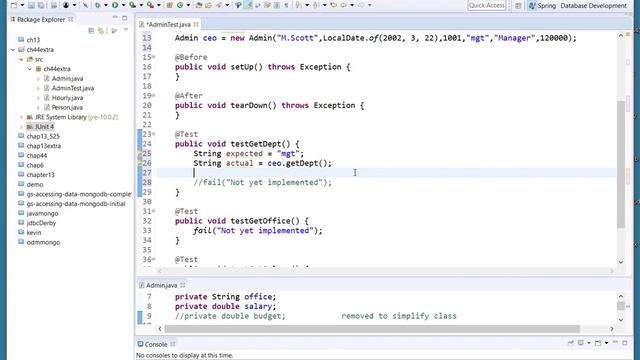Screen dimensions: 640x360
Task: Select the chap6 project
Action: [35, 165]
